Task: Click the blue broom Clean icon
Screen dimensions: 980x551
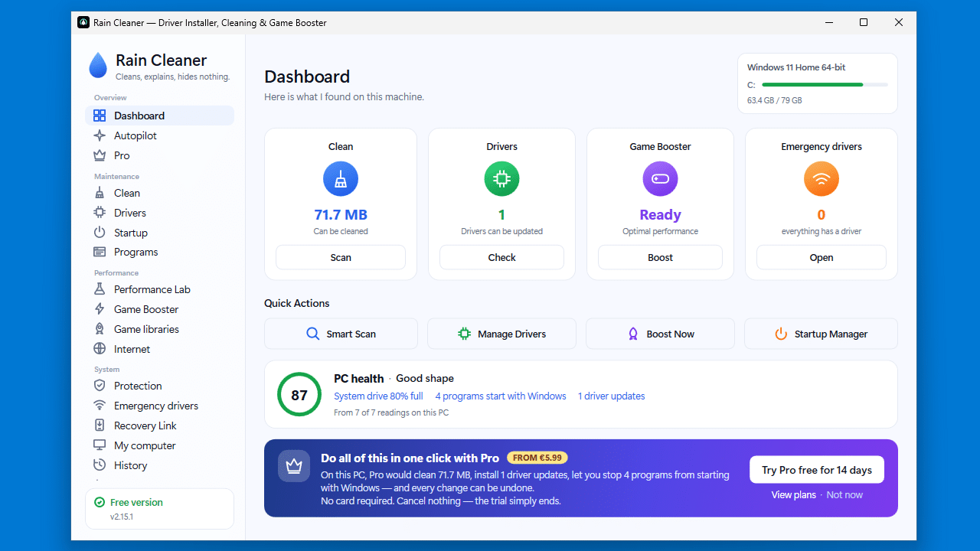Action: [341, 180]
